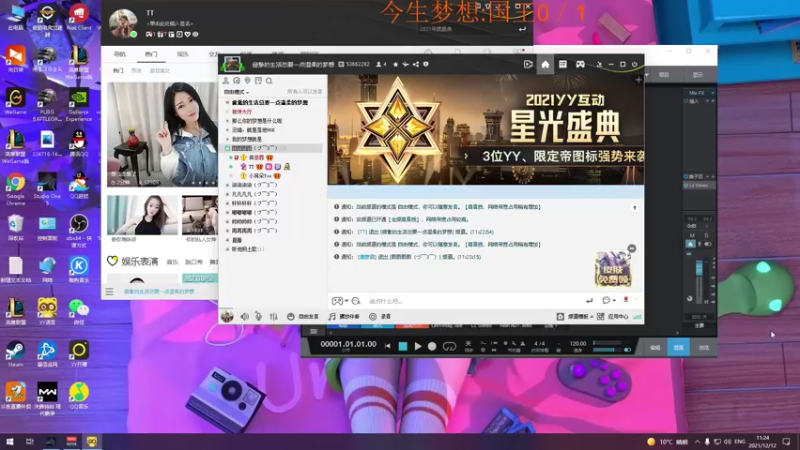This screenshot has height=450, width=800.
Task: Click the microphone icon in YY bottom bar
Action: pyautogui.click(x=259, y=317)
